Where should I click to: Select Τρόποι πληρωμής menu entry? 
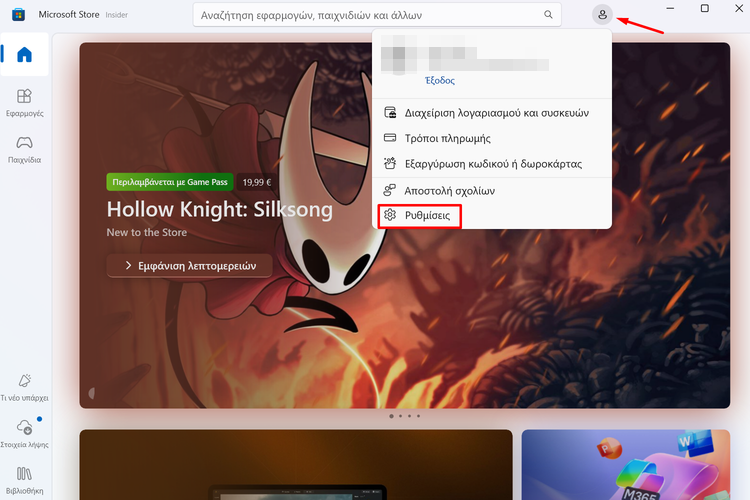[492, 138]
